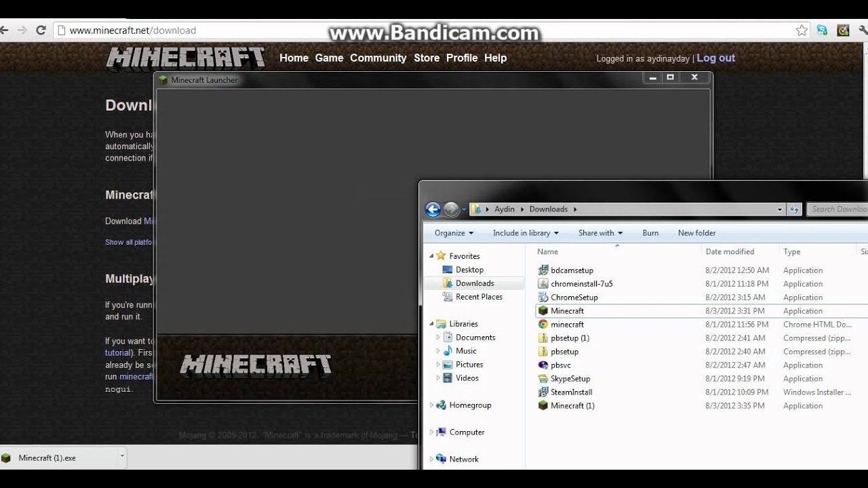The height and width of the screenshot is (488, 868).
Task: Click the chromeinstall-7u5 file icon
Action: pos(542,284)
